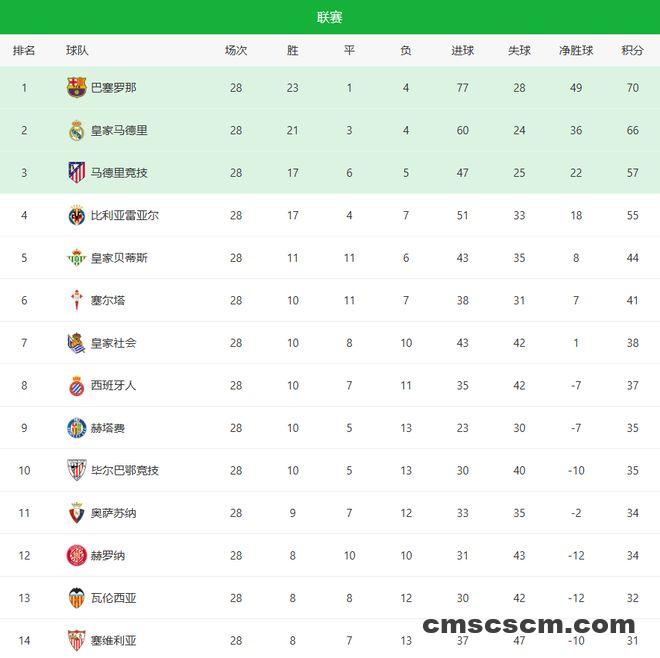This screenshot has height=658, width=660.
Task: Click the Espanyol crest icon
Action: [x=76, y=385]
